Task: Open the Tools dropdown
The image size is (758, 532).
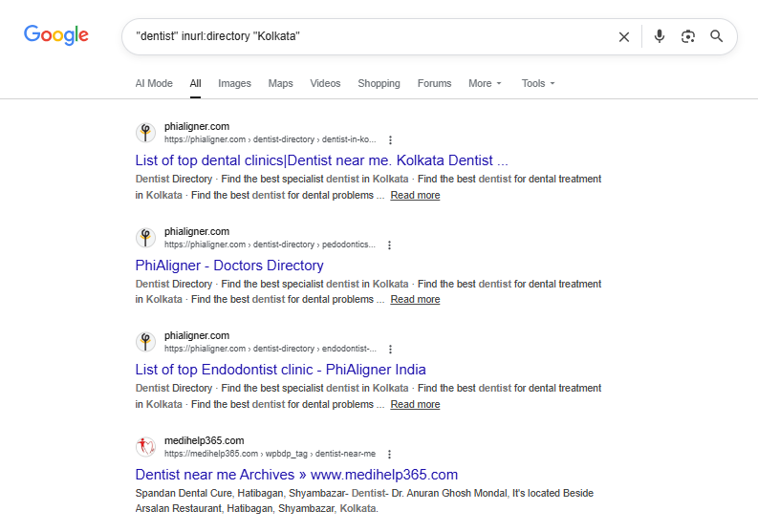Action: [x=537, y=83]
